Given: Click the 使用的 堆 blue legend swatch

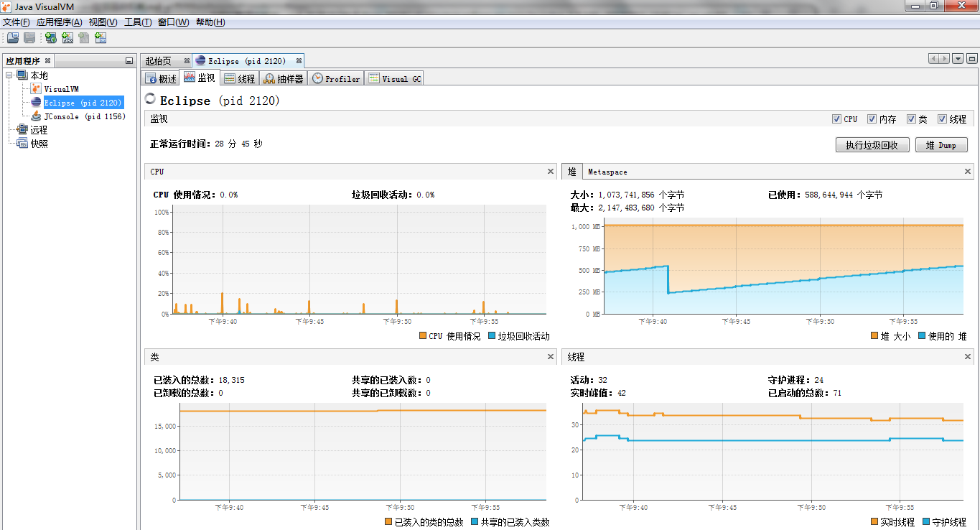Looking at the screenshot, I should click(922, 335).
